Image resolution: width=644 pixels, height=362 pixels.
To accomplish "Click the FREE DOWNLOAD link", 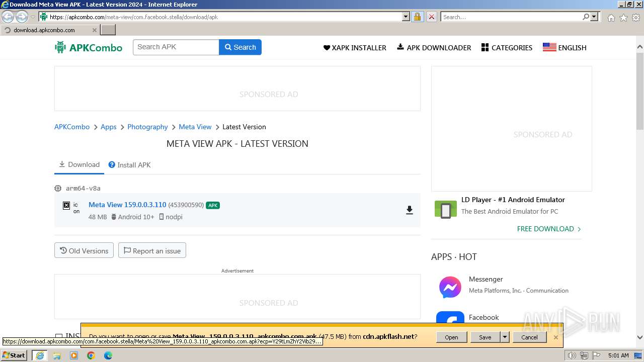I will tap(549, 229).
